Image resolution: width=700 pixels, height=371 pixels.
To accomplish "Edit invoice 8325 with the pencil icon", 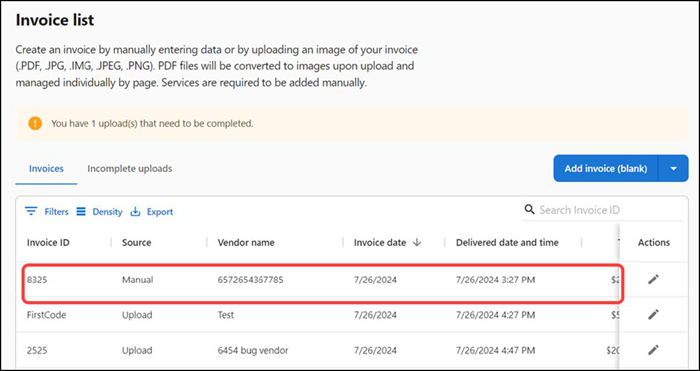I will click(653, 280).
